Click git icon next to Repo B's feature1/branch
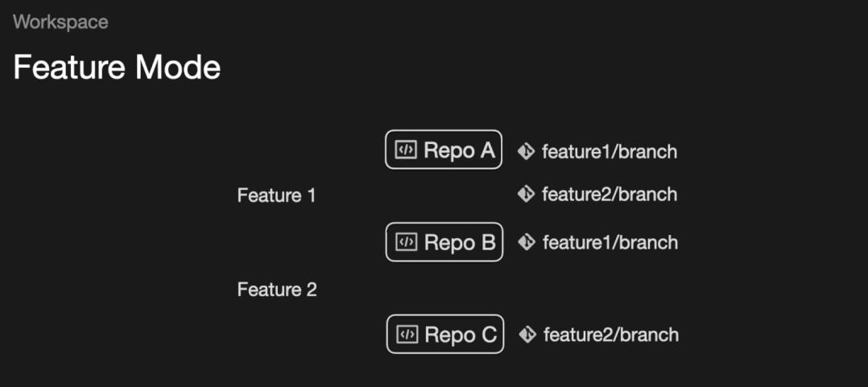This screenshot has height=387, width=868. point(527,242)
